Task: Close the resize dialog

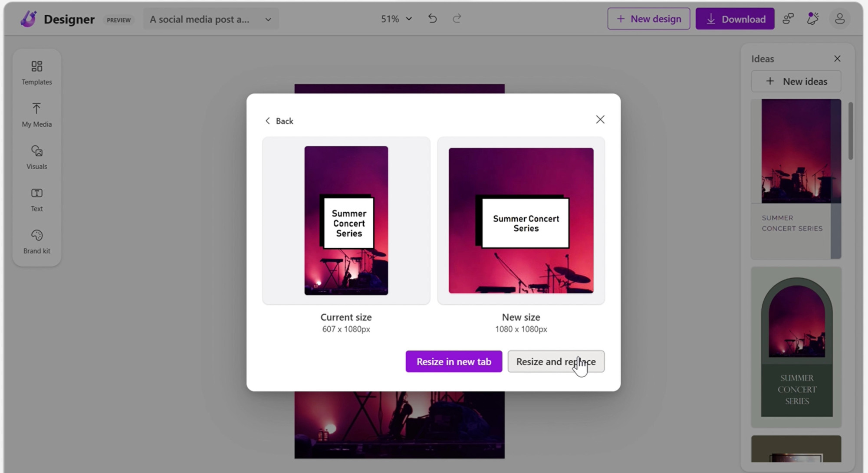Action: [600, 119]
